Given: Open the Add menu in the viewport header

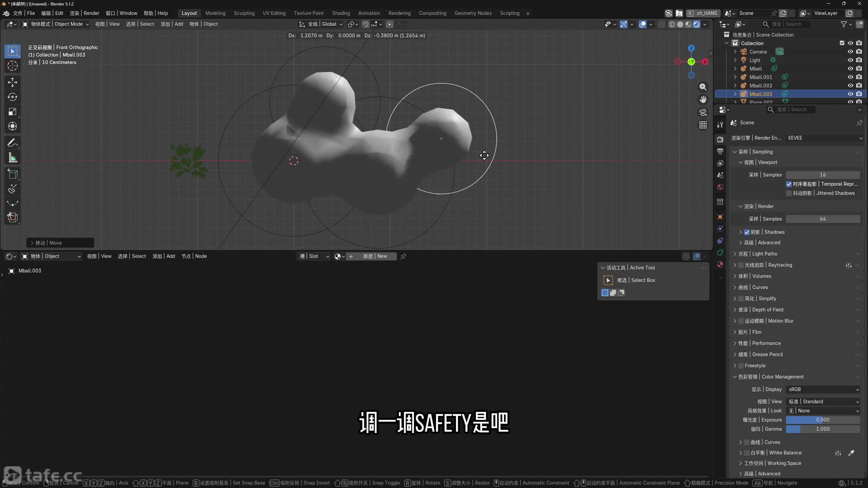Looking at the screenshot, I should (172, 24).
